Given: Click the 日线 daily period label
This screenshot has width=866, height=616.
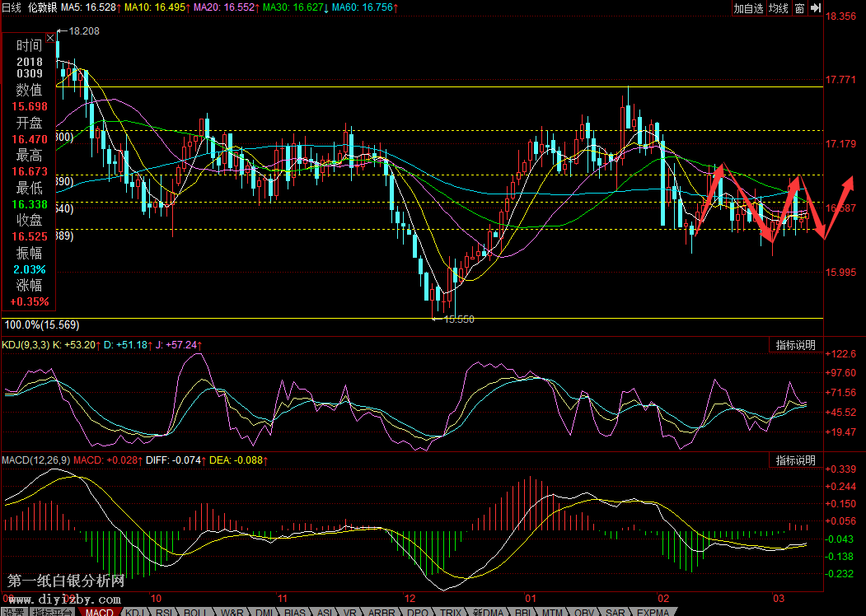Looking at the screenshot, I should (12, 7).
